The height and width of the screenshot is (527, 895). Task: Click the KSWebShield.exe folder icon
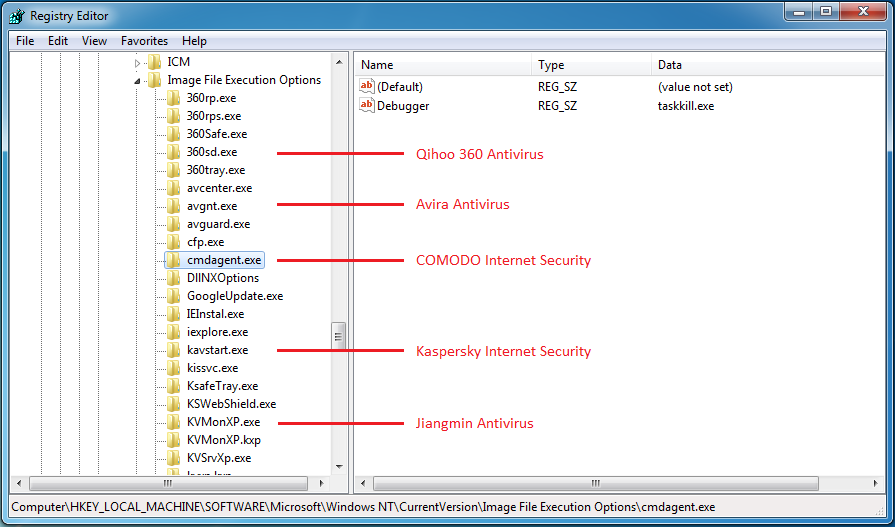[x=174, y=404]
